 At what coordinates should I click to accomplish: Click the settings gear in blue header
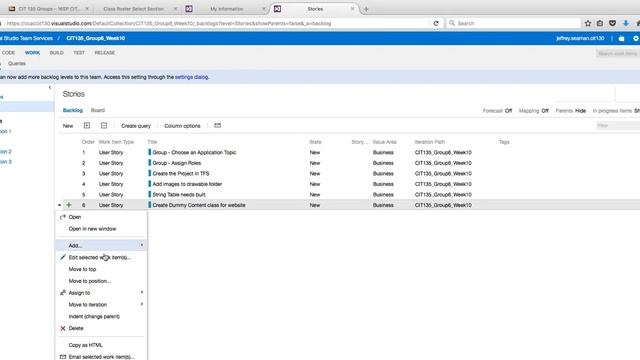pos(636,38)
